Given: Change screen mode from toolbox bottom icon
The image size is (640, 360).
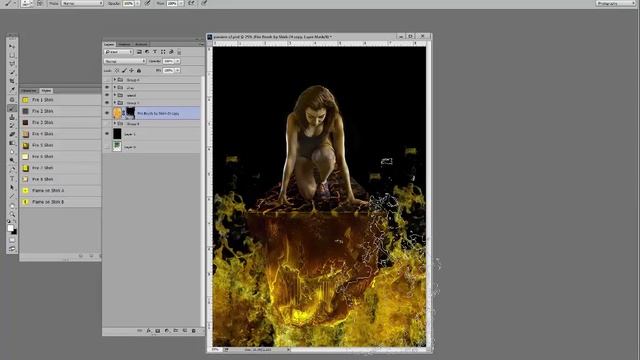Looking at the screenshot, I should pyautogui.click(x=12, y=249).
